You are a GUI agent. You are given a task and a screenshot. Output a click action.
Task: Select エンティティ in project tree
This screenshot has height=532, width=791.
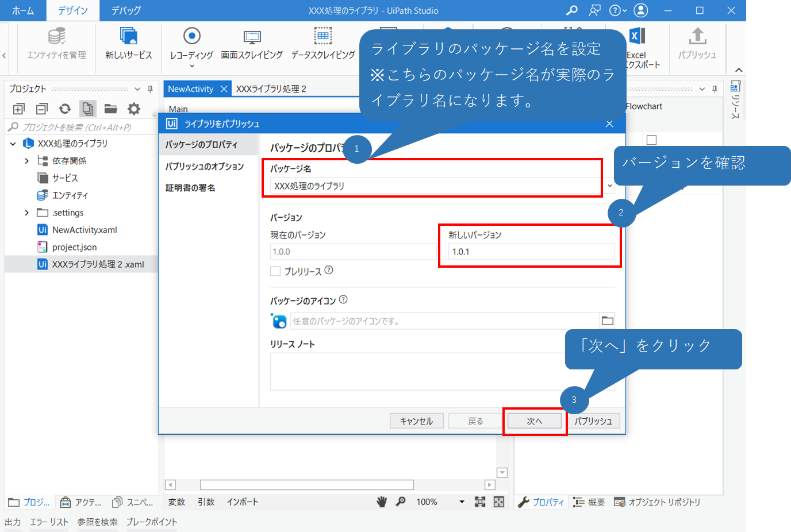tap(70, 195)
